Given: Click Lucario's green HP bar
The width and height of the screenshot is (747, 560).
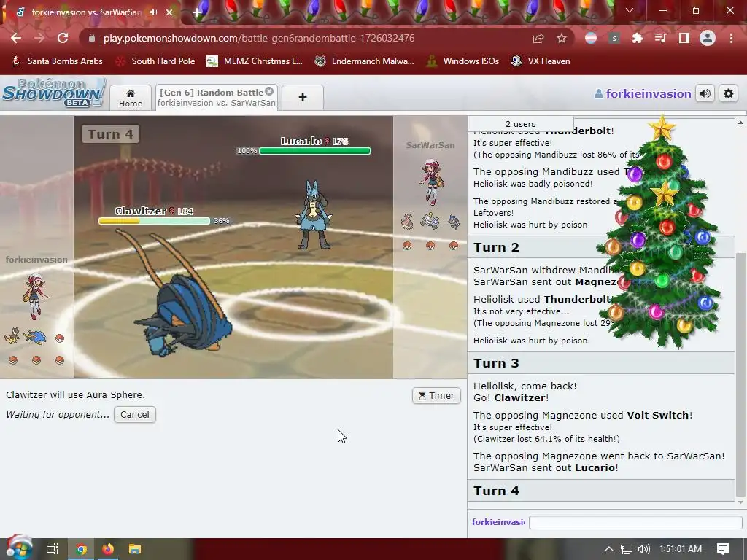Looking at the screenshot, I should point(315,151).
